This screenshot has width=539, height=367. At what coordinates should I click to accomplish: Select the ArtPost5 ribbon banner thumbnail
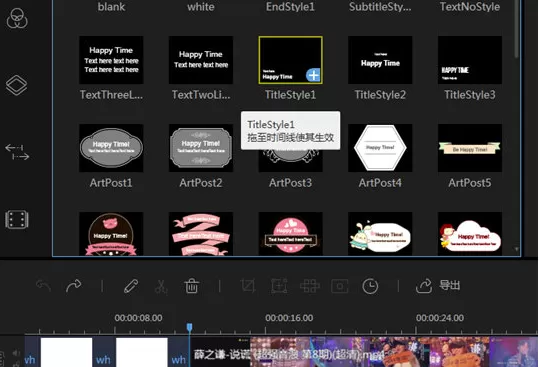click(x=470, y=148)
